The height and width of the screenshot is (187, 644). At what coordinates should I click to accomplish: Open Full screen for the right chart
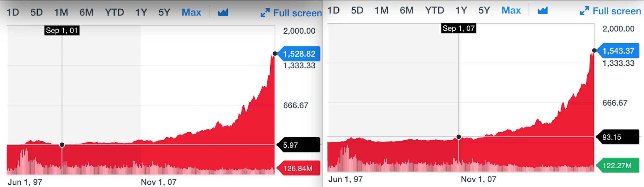coord(611,11)
